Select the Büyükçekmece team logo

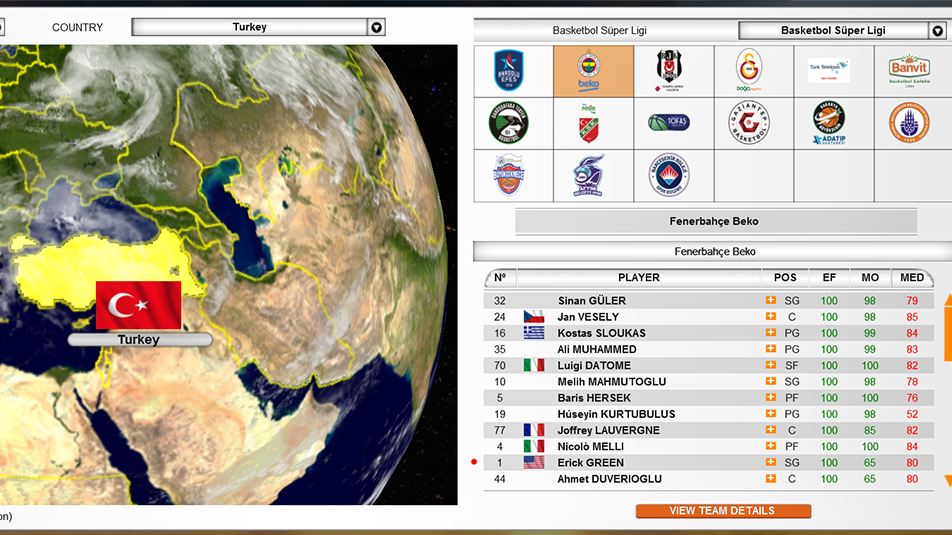click(509, 175)
